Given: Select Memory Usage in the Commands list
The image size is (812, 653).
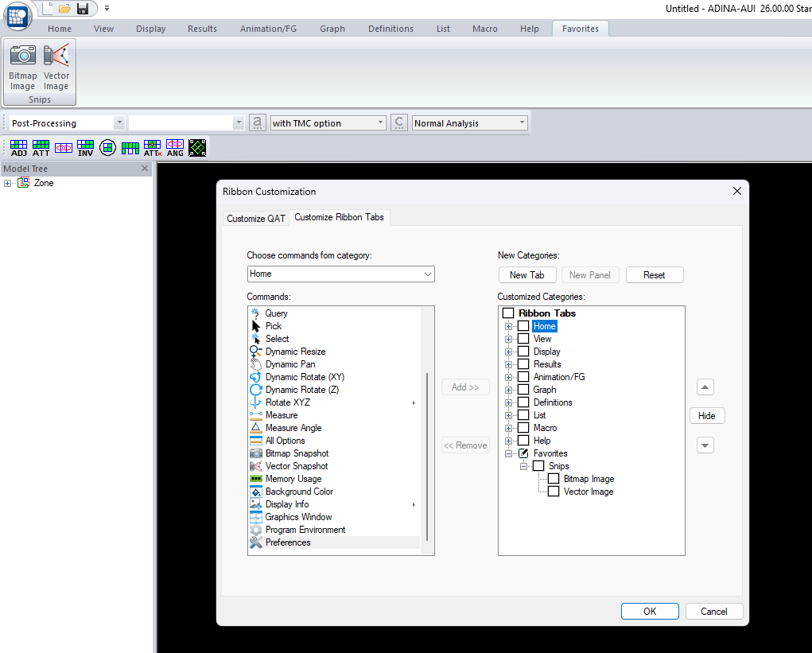Looking at the screenshot, I should (x=293, y=479).
